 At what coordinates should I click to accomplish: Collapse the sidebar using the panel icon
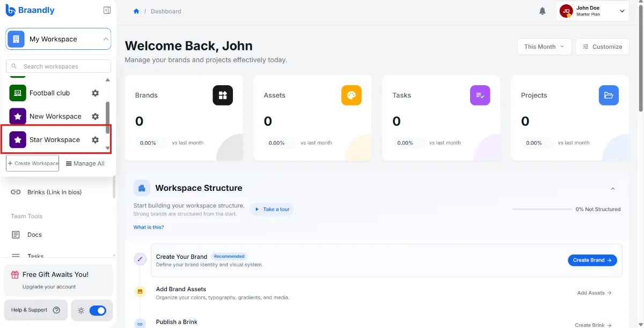(x=107, y=10)
